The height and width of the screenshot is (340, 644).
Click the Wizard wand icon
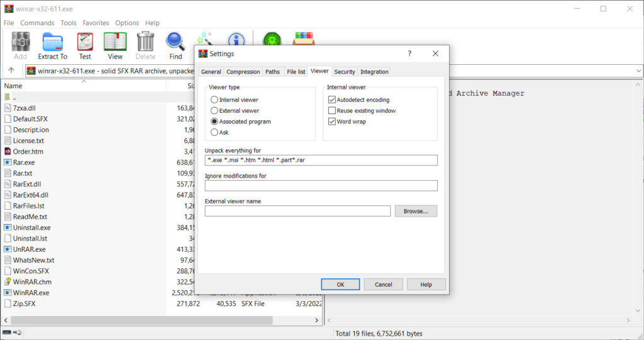pyautogui.click(x=204, y=38)
